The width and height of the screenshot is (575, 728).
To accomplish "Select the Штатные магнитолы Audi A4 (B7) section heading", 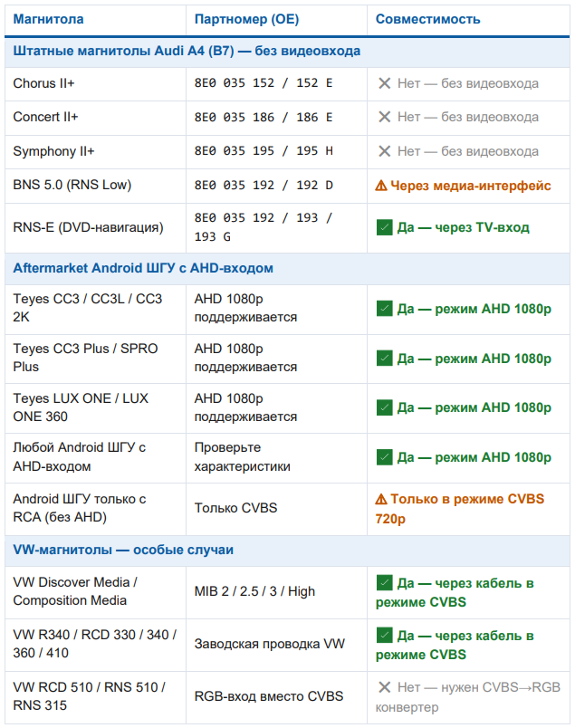I will 187,51.
